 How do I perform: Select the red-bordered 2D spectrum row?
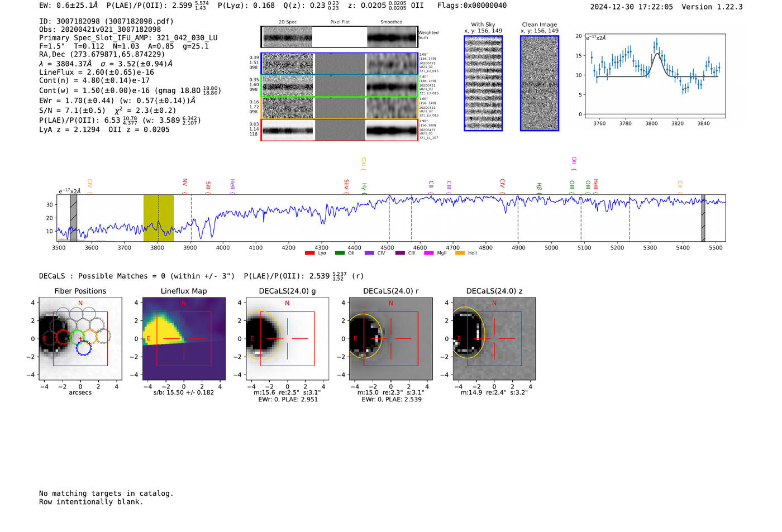coord(340,130)
